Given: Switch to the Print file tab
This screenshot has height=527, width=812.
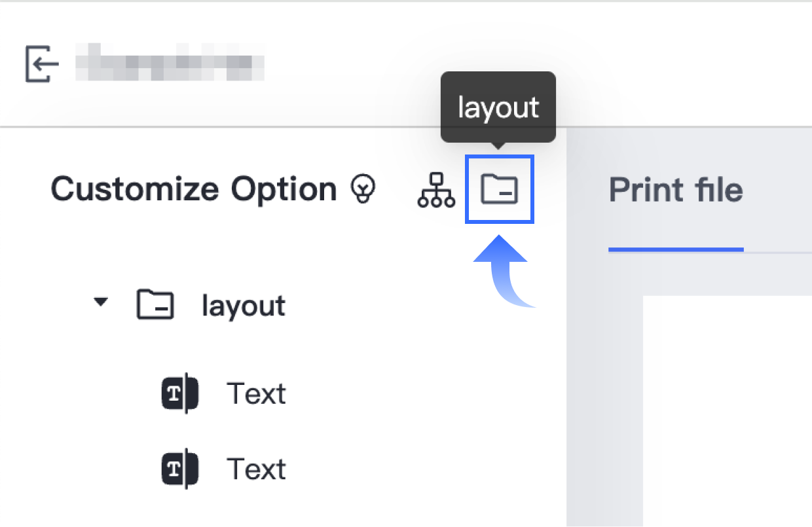Looking at the screenshot, I should (x=676, y=191).
